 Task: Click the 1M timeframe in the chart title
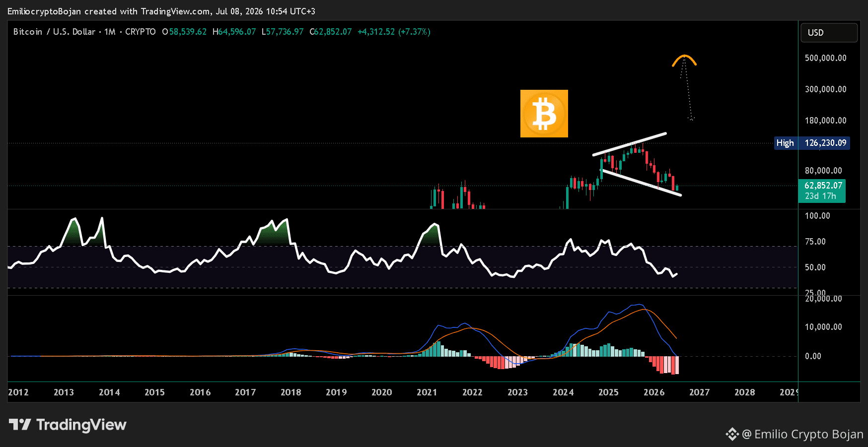point(110,32)
